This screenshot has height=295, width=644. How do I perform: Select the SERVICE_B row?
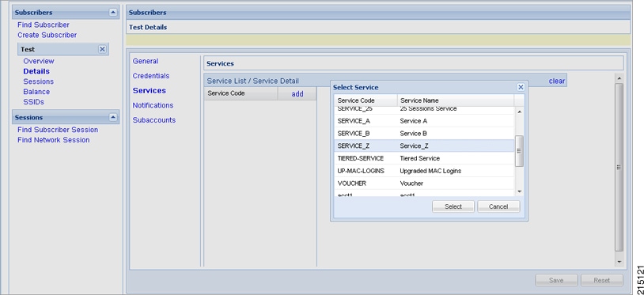click(424, 134)
